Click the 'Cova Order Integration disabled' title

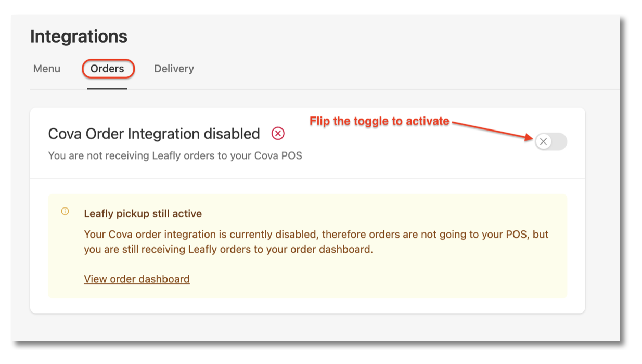154,134
